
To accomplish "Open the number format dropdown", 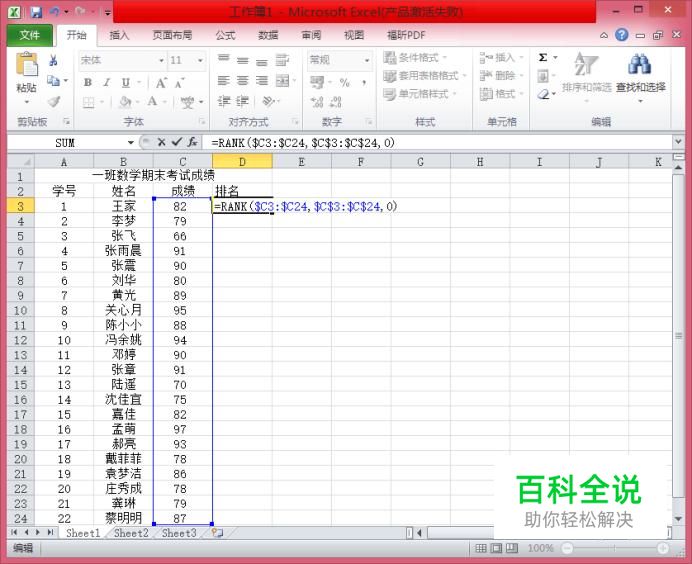I will tap(367, 60).
